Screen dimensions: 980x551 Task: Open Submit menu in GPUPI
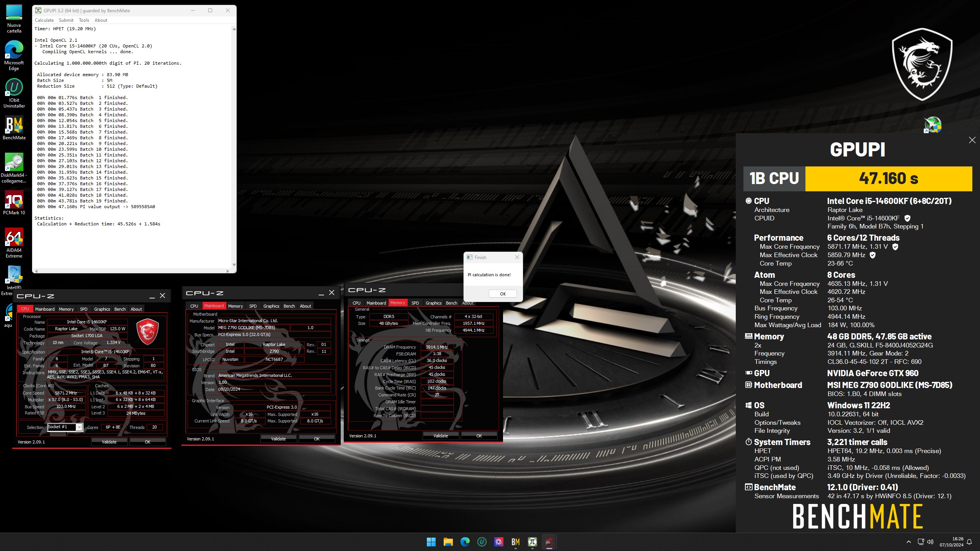pyautogui.click(x=66, y=20)
